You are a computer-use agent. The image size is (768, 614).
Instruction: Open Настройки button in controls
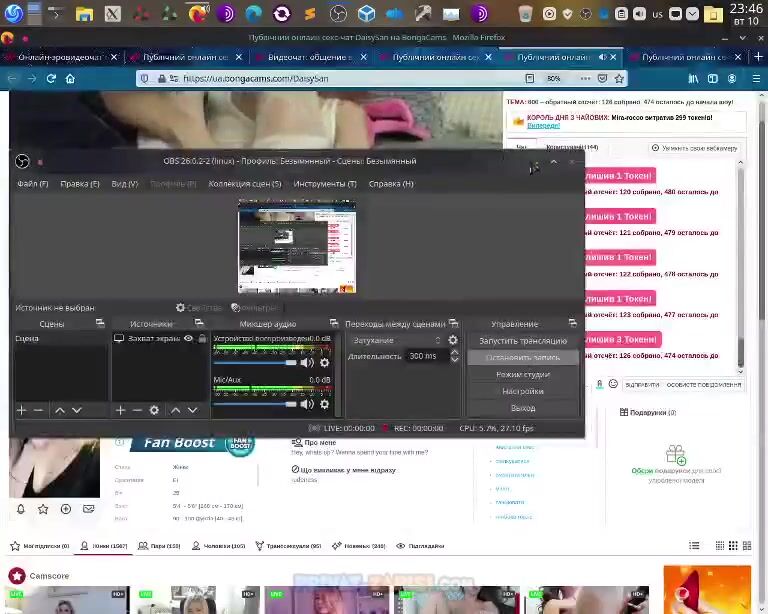tap(522, 391)
